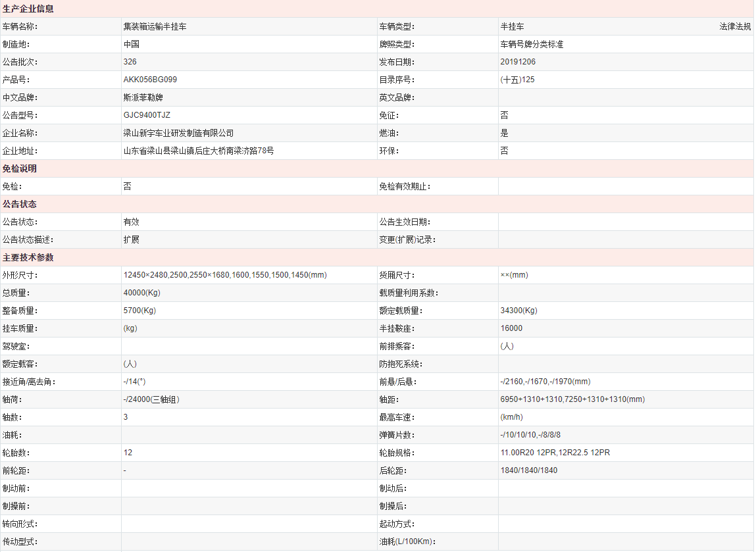Viewport: 756px width, 552px height.
Task: Select total mass value 40000(Kg)
Action: point(141,293)
